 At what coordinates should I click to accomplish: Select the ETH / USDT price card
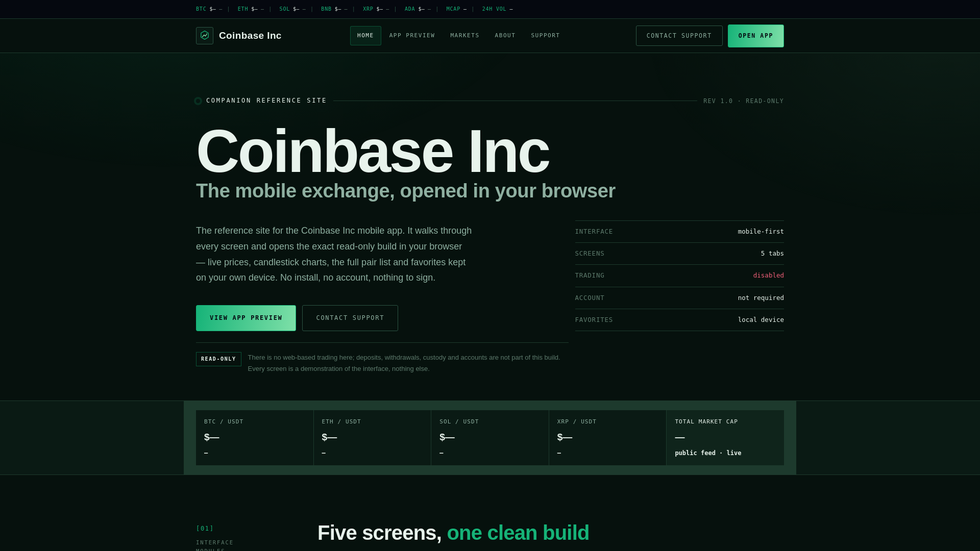(373, 438)
